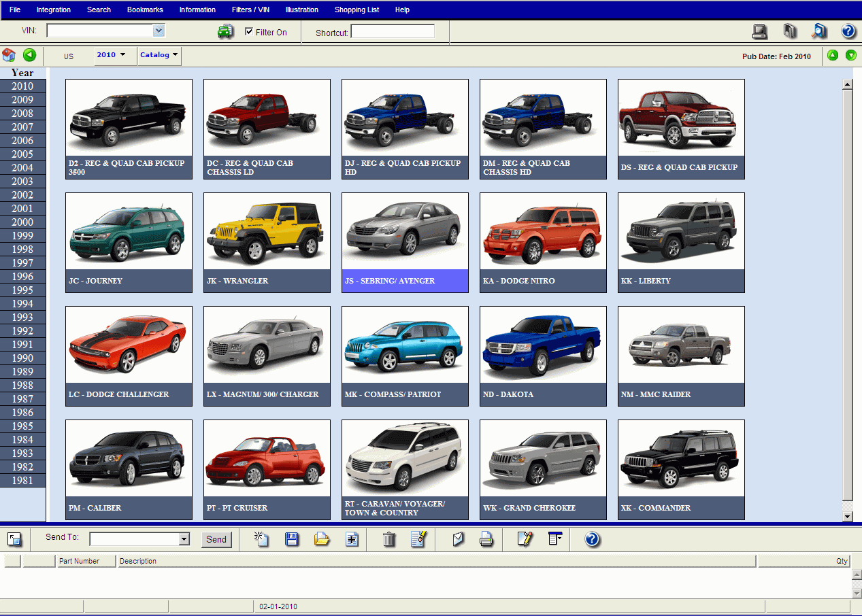Click the Send button
The image size is (862, 616).
click(216, 539)
